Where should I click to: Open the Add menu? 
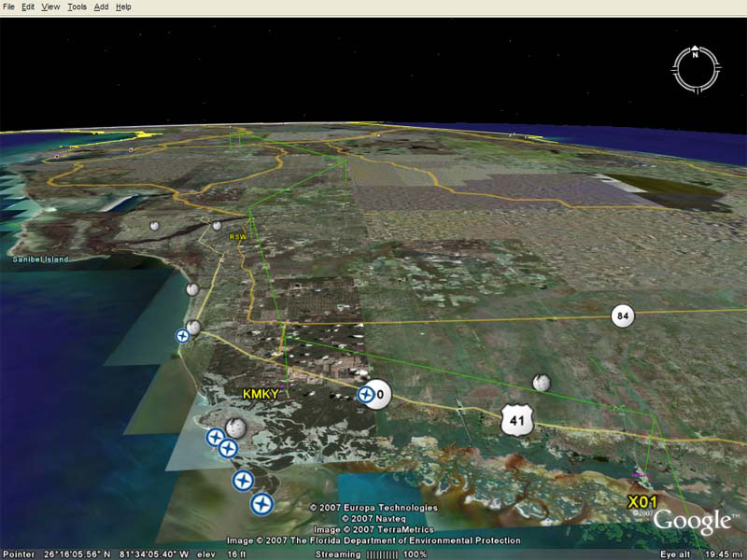coord(101,7)
